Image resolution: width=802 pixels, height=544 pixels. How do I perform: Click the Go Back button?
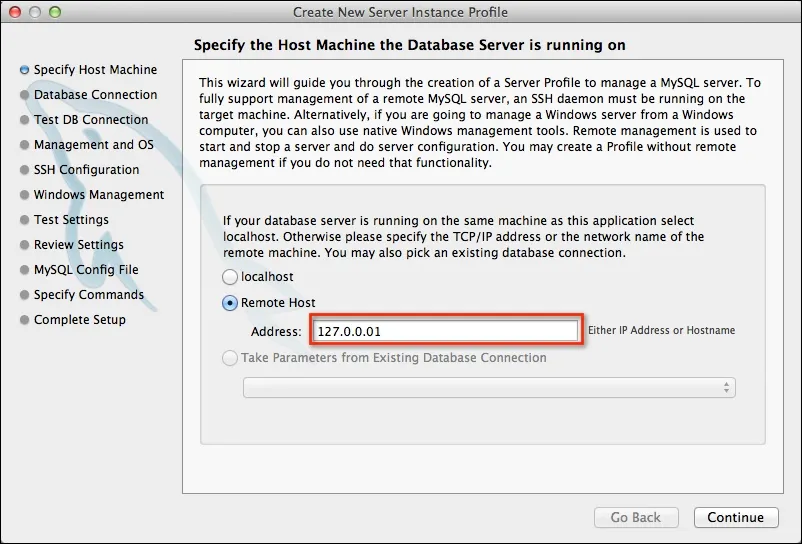pos(636,517)
